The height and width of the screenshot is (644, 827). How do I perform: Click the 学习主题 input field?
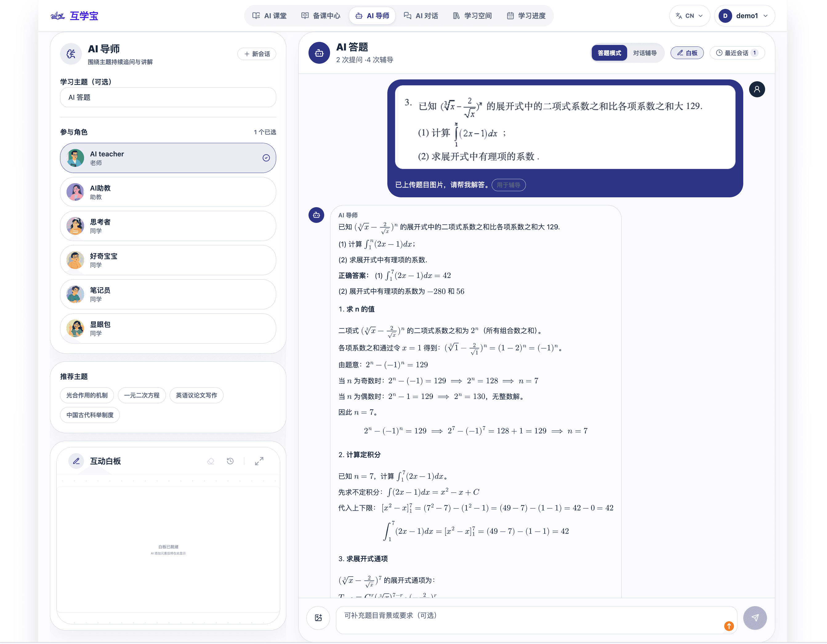[x=168, y=97]
